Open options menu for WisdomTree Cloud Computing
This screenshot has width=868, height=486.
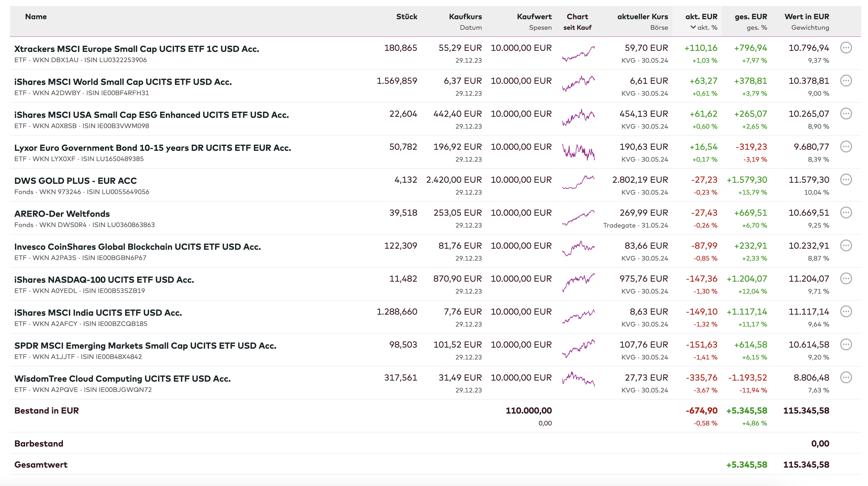point(846,378)
